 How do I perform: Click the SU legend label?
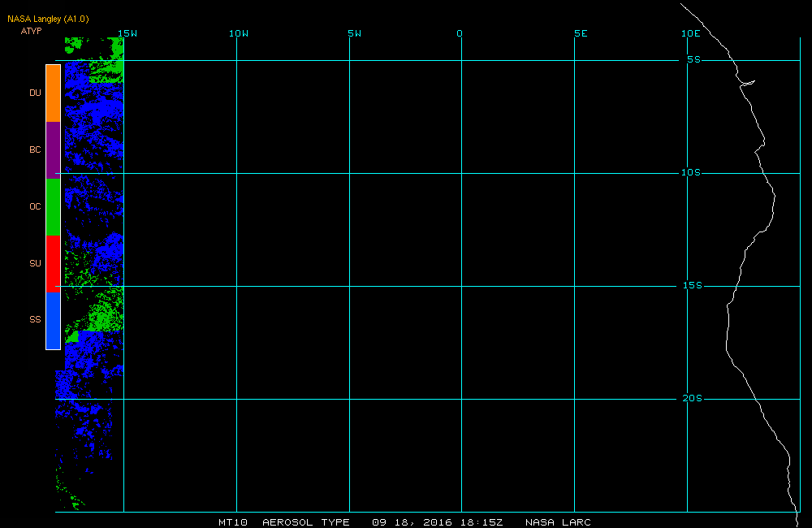(x=35, y=263)
